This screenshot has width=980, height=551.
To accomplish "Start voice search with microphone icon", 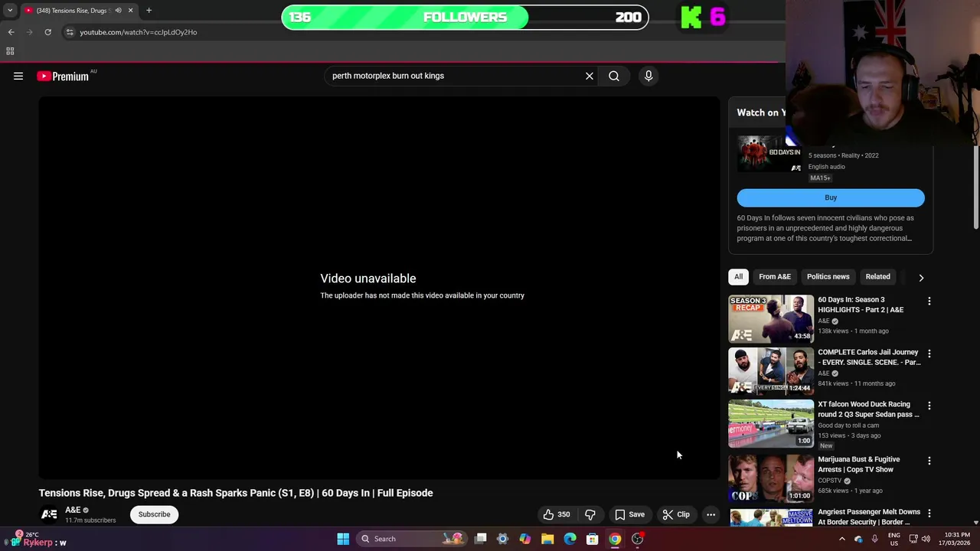I will [648, 76].
